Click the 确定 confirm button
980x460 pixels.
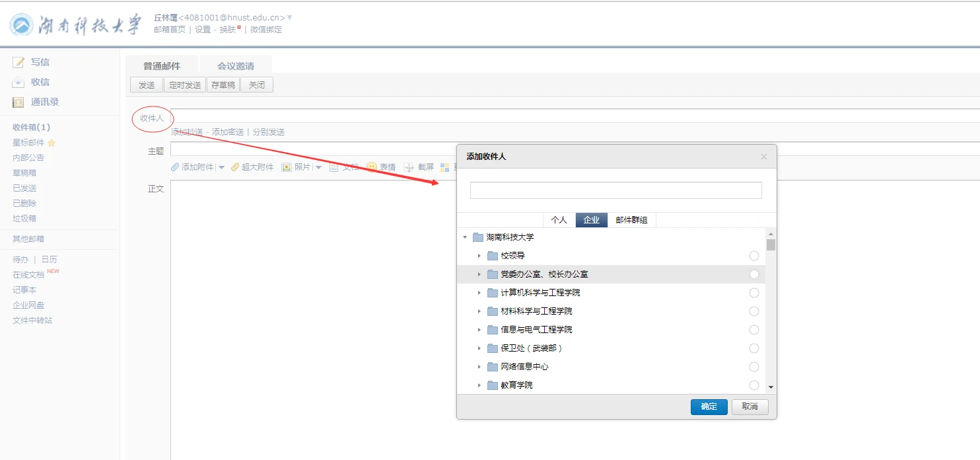(709, 406)
